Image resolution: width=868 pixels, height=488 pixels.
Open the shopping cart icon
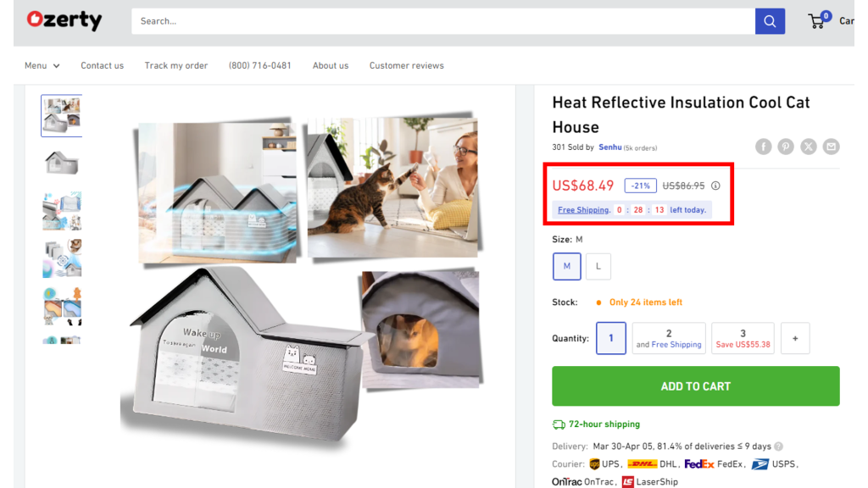817,20
